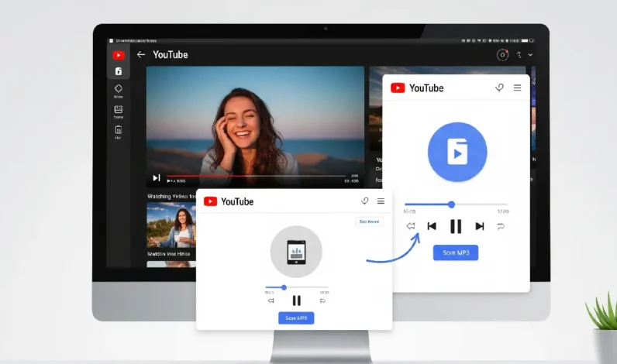Open the thumbnail of the woman holding a cup
The height and width of the screenshot is (364, 617).
171,225
